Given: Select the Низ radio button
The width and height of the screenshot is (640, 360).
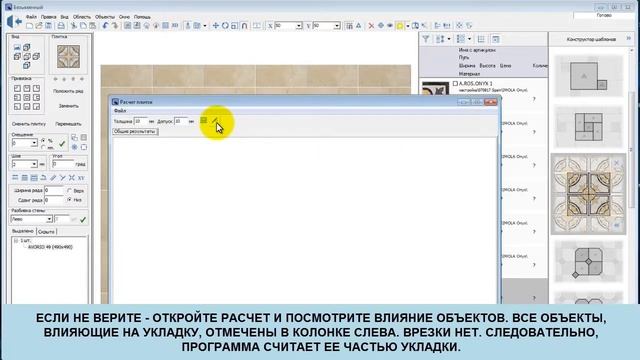Looking at the screenshot, I should tap(69, 200).
